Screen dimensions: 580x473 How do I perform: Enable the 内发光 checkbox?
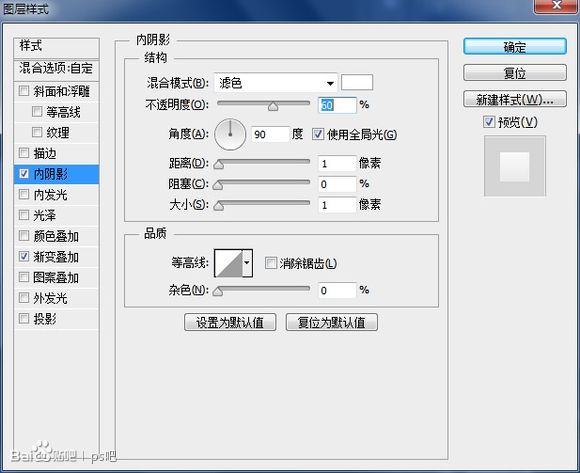(x=24, y=194)
